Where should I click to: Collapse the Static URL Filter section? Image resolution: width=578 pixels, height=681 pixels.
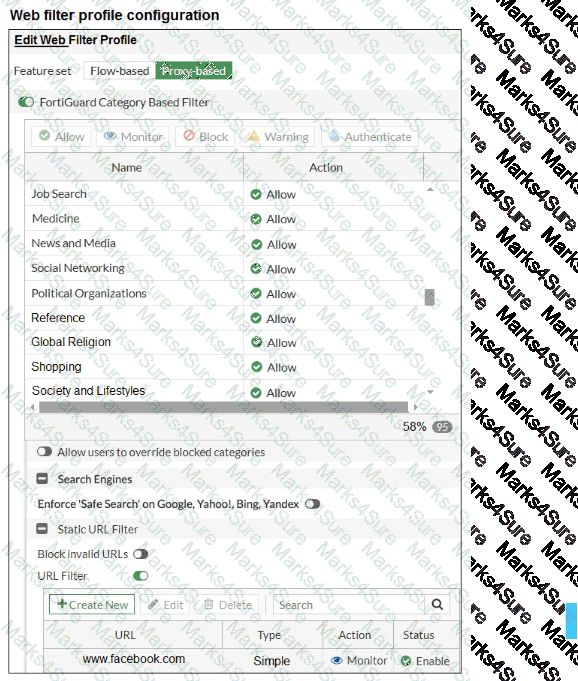coord(42,529)
